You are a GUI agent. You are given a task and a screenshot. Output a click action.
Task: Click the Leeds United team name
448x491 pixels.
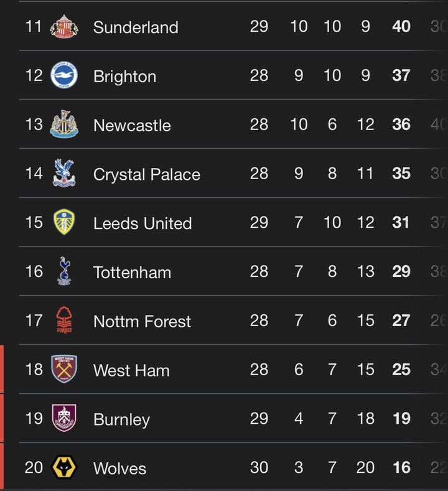tap(142, 223)
